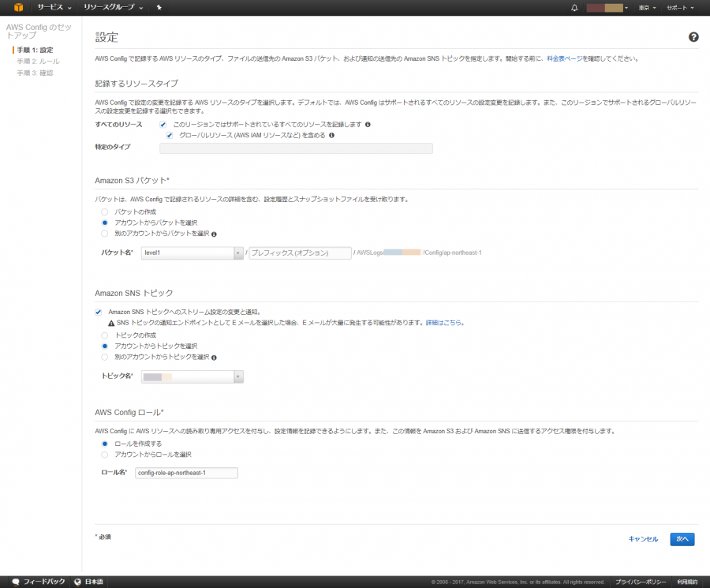Expand the サポート menu
Image resolution: width=710 pixels, height=588 pixels.
[x=680, y=8]
